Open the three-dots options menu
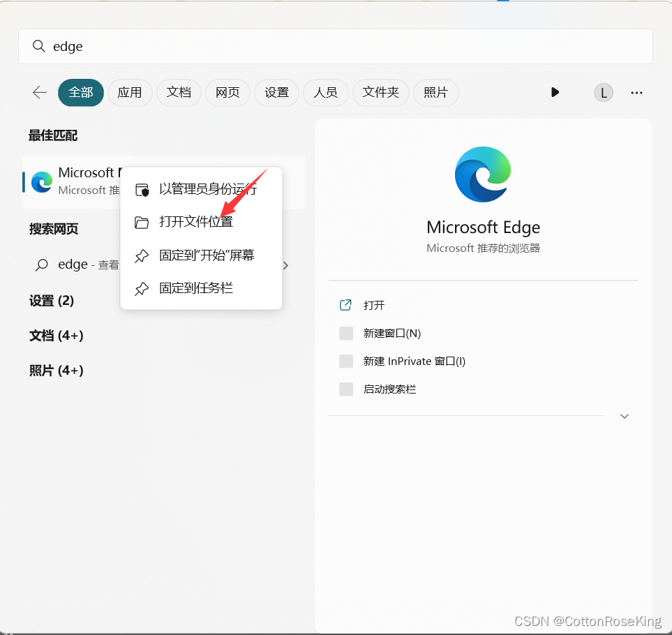The width and height of the screenshot is (672, 635). [636, 93]
